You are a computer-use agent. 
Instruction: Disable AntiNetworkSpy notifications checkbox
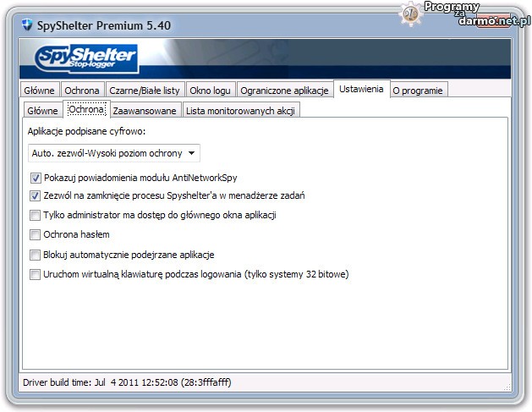click(x=36, y=179)
